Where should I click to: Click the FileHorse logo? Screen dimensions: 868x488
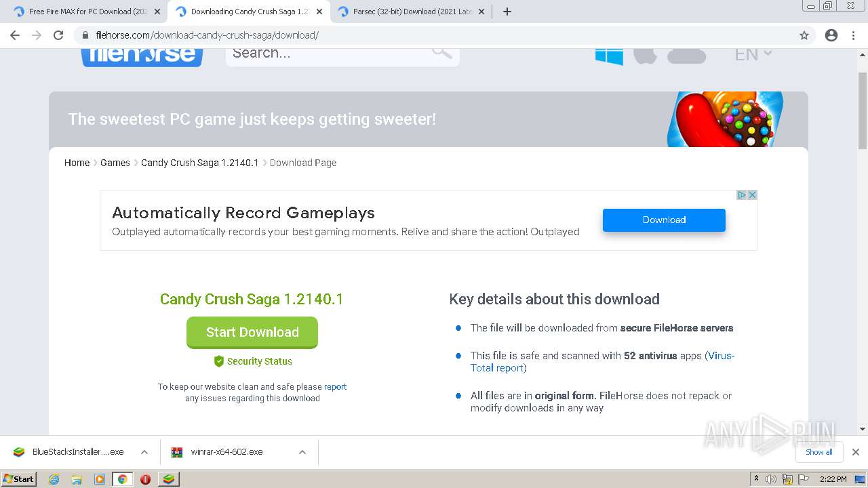pos(142,56)
